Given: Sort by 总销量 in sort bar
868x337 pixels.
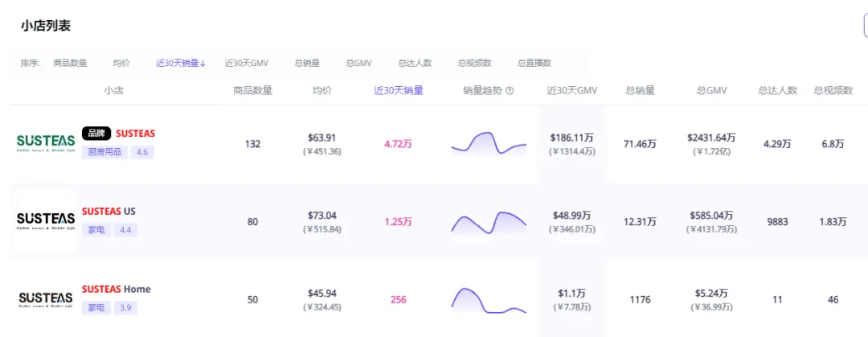Looking at the screenshot, I should [307, 63].
